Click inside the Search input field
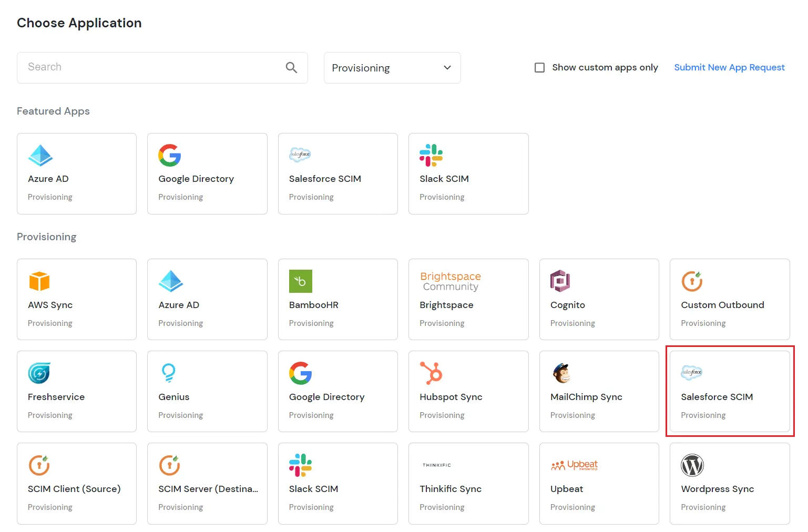808x532 pixels. tap(147, 67)
